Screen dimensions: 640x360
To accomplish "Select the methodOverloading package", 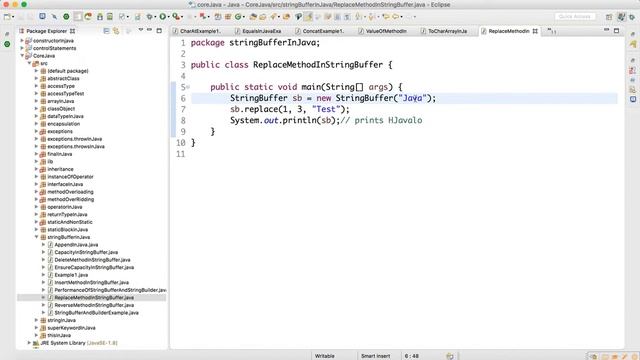I will (x=70, y=192).
